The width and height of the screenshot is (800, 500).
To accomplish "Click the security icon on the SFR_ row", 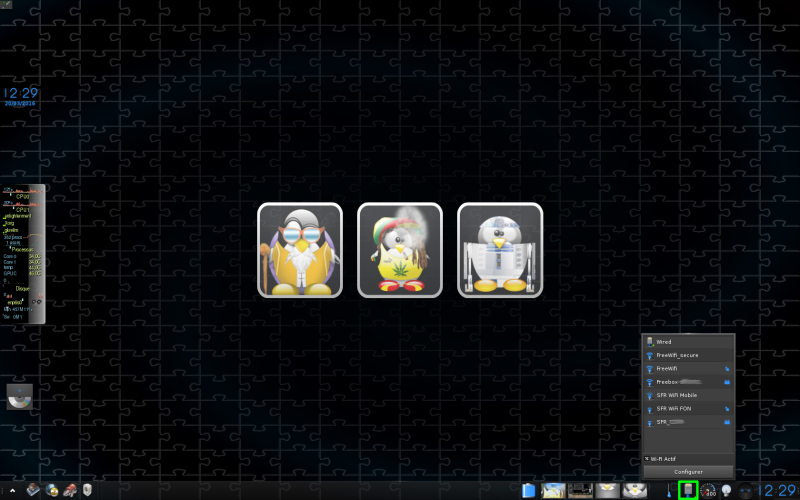I will [727, 422].
